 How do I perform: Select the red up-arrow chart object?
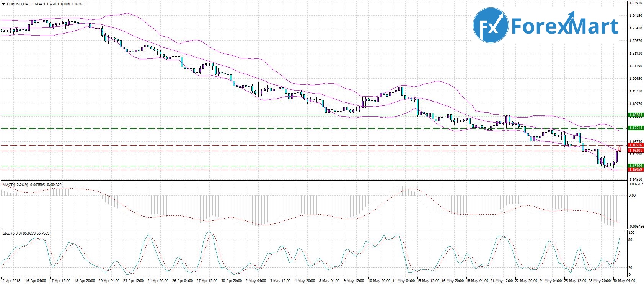point(620,148)
